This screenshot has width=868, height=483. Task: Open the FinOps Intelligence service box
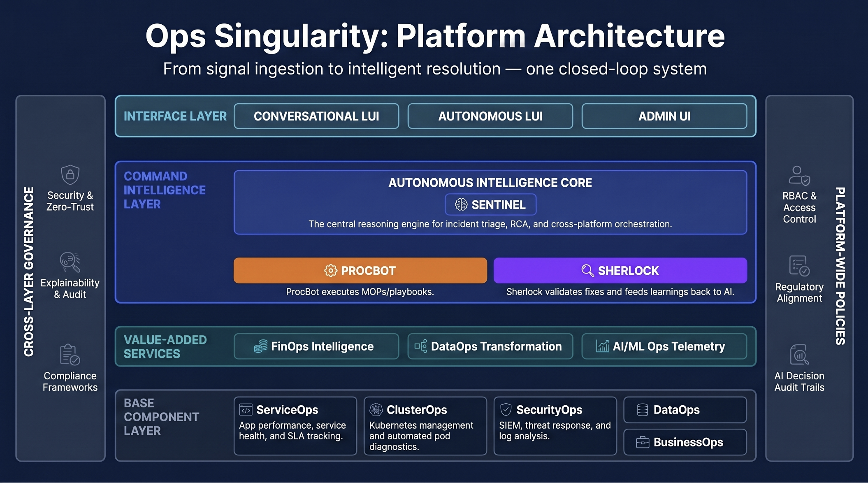click(316, 346)
